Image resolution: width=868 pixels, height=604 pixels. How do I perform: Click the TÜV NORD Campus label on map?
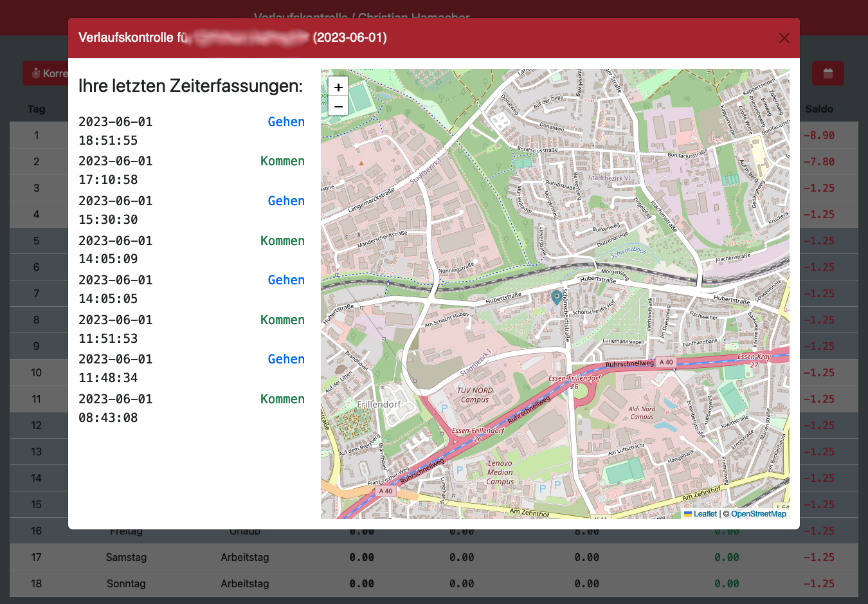pos(475,395)
